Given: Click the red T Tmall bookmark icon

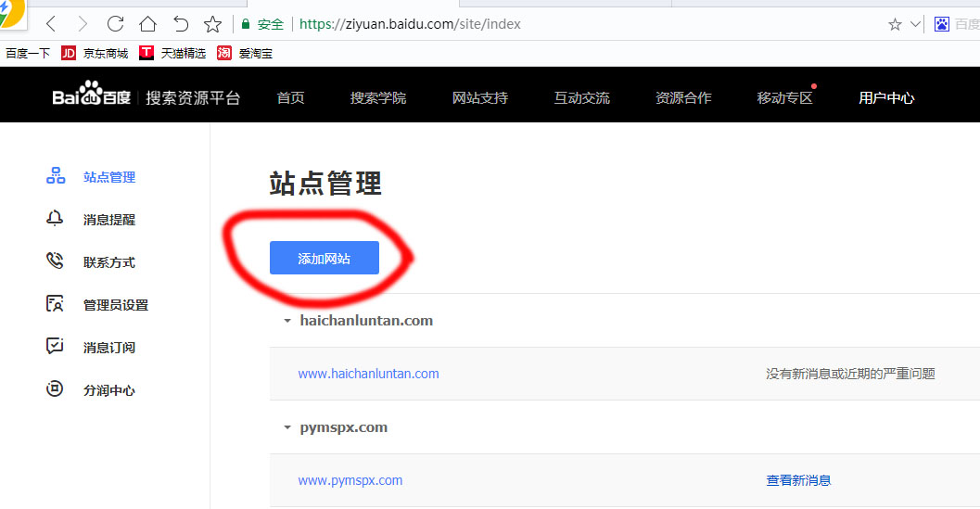Looking at the screenshot, I should [x=146, y=53].
